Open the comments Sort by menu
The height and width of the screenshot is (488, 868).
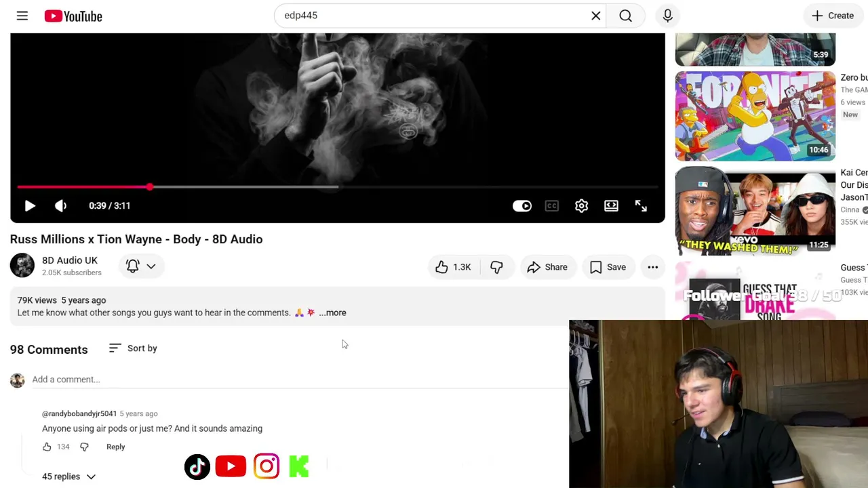click(133, 348)
